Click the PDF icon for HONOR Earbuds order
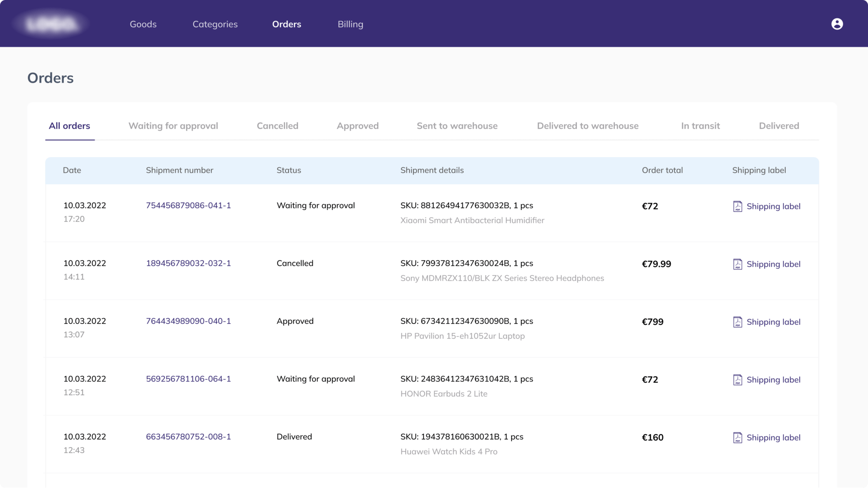 click(737, 380)
